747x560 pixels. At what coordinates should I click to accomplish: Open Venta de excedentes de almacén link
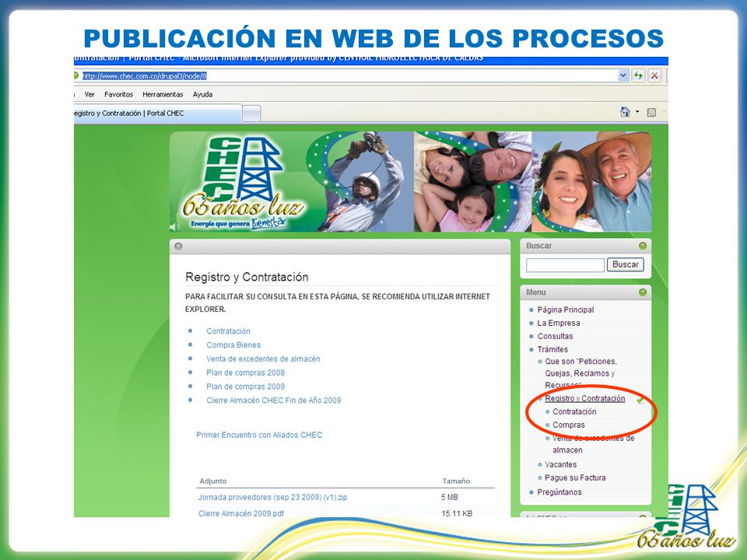[x=263, y=359]
